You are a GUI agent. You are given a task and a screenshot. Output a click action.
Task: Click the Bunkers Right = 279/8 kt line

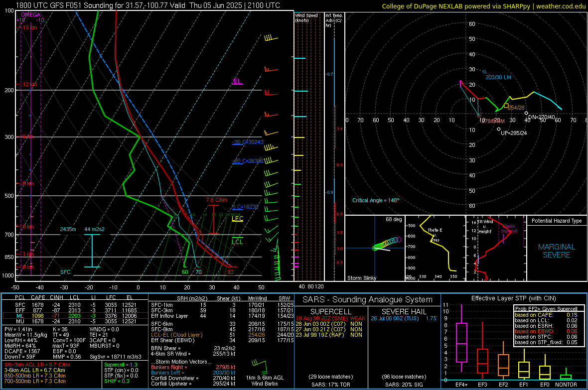tap(193, 367)
